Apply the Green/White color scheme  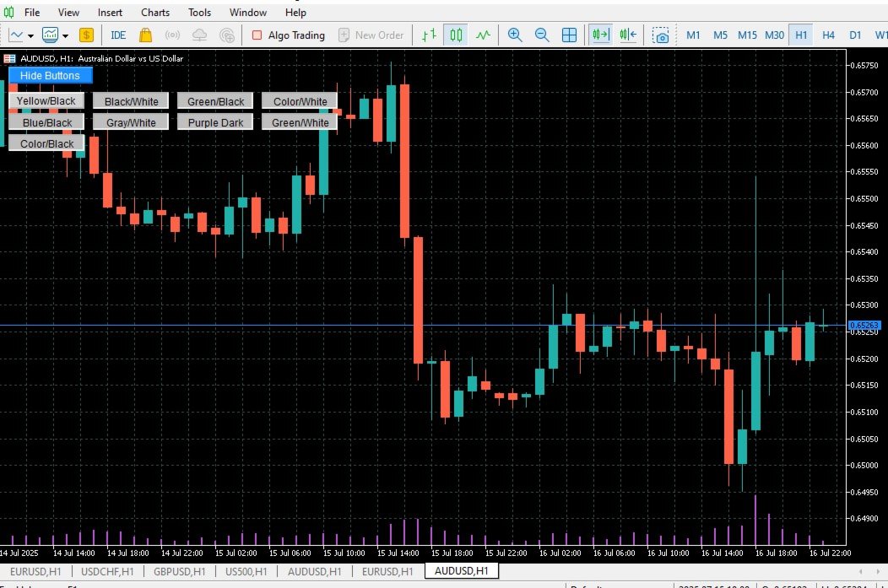pyautogui.click(x=300, y=122)
